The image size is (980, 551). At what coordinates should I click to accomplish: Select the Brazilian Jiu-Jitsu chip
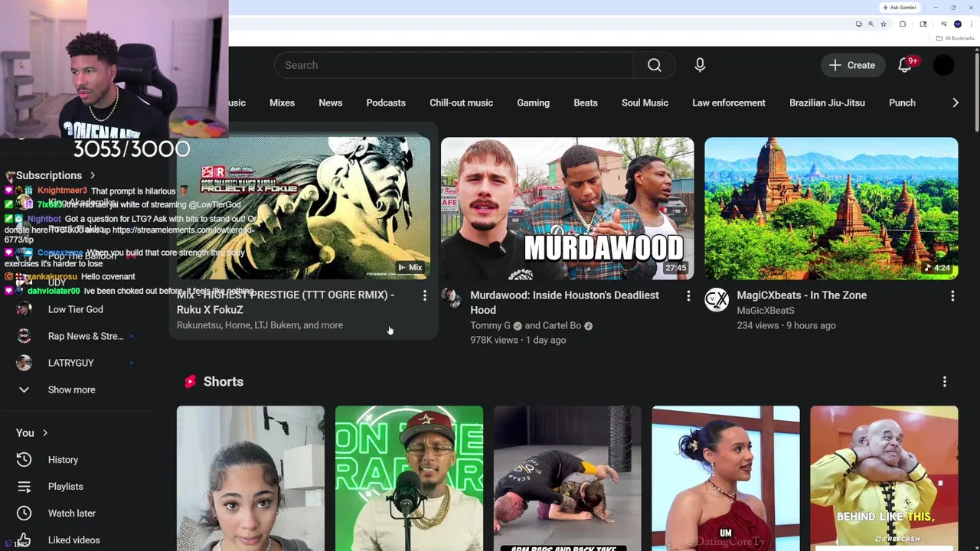coord(827,103)
